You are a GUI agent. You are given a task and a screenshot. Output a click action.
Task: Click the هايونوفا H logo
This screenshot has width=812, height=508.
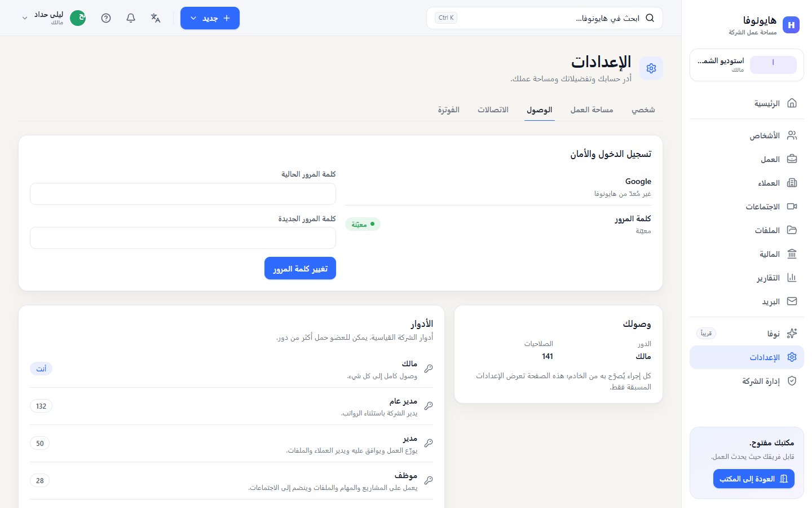[x=791, y=25]
